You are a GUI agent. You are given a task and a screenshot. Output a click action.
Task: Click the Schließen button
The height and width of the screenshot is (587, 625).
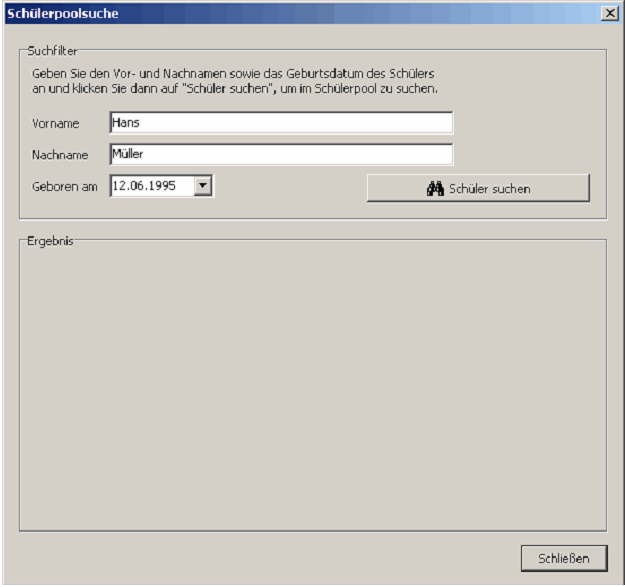click(564, 558)
